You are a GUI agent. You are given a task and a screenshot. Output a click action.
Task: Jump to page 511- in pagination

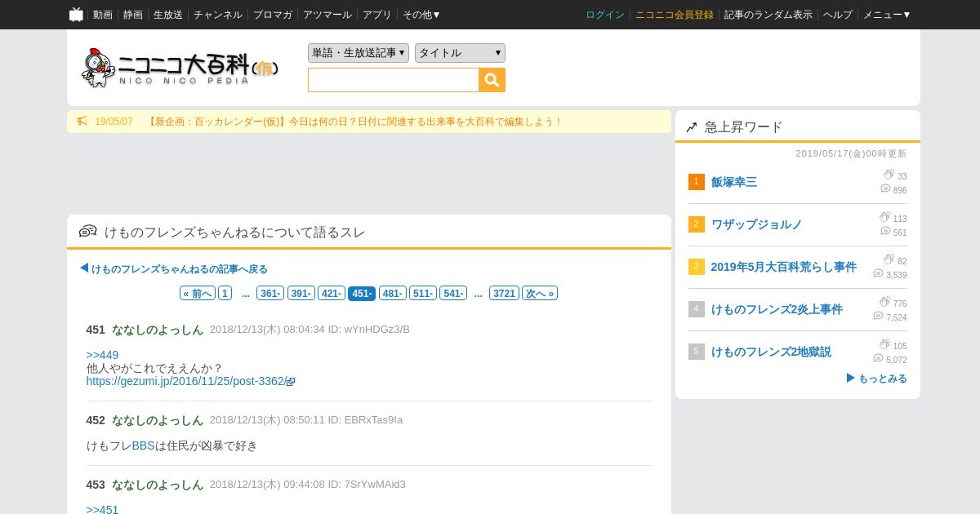point(423,293)
